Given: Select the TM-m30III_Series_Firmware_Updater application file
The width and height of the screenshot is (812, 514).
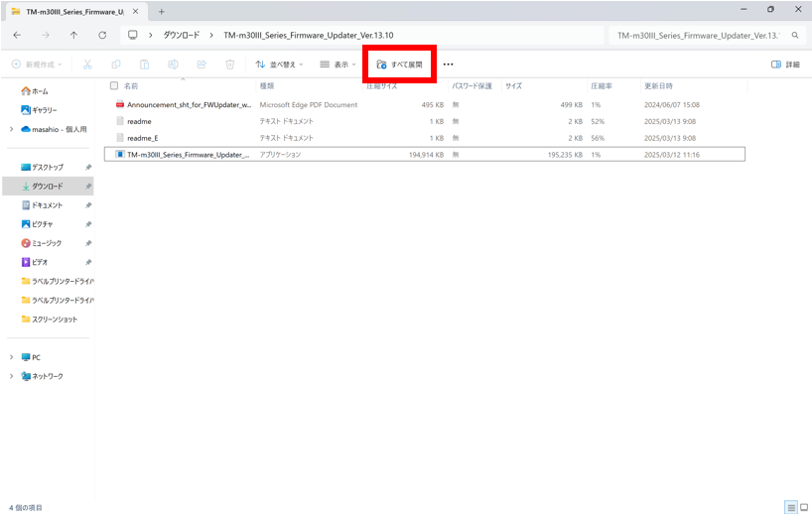Looking at the screenshot, I should (425, 154).
